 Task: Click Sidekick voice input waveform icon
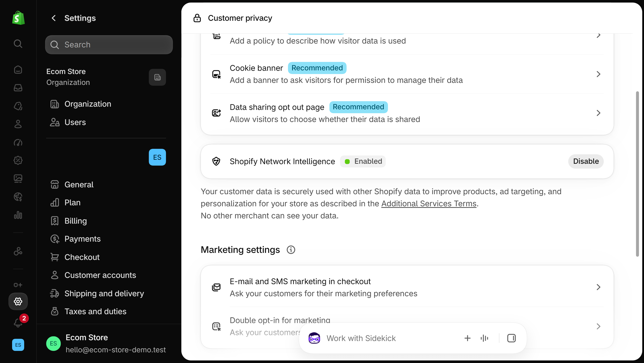click(x=484, y=338)
